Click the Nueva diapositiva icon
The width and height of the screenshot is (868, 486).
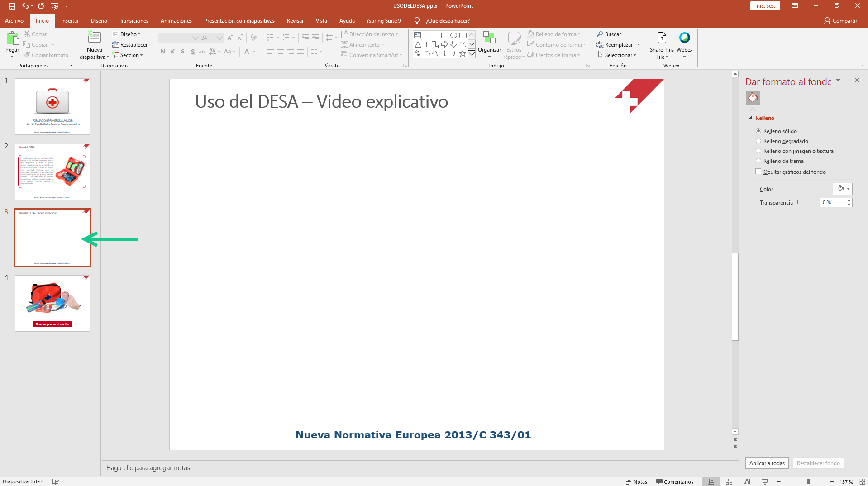pyautogui.click(x=94, y=38)
